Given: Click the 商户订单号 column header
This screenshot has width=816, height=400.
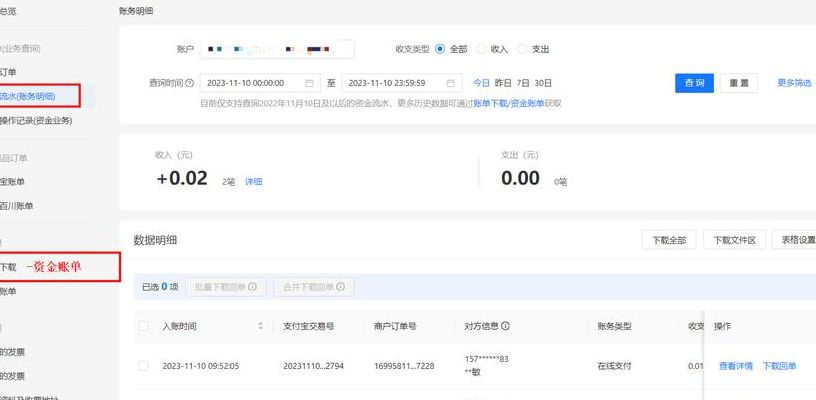Looking at the screenshot, I should click(395, 326).
